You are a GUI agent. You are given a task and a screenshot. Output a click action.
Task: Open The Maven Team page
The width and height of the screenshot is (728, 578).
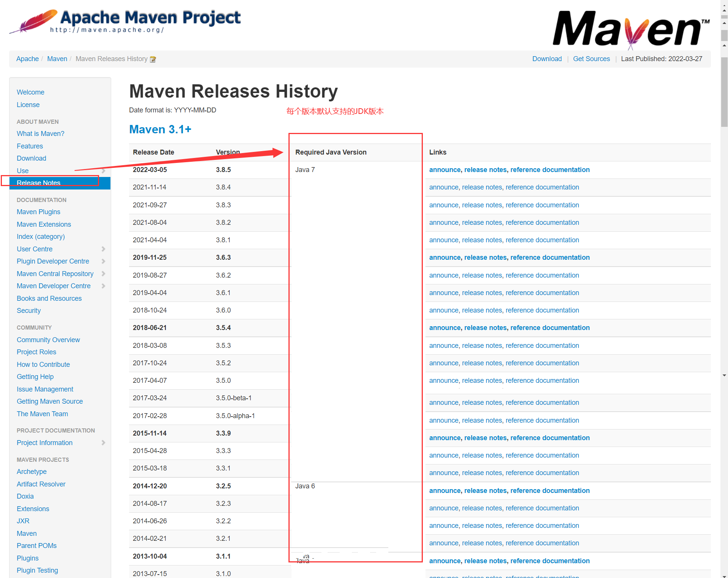pos(42,414)
